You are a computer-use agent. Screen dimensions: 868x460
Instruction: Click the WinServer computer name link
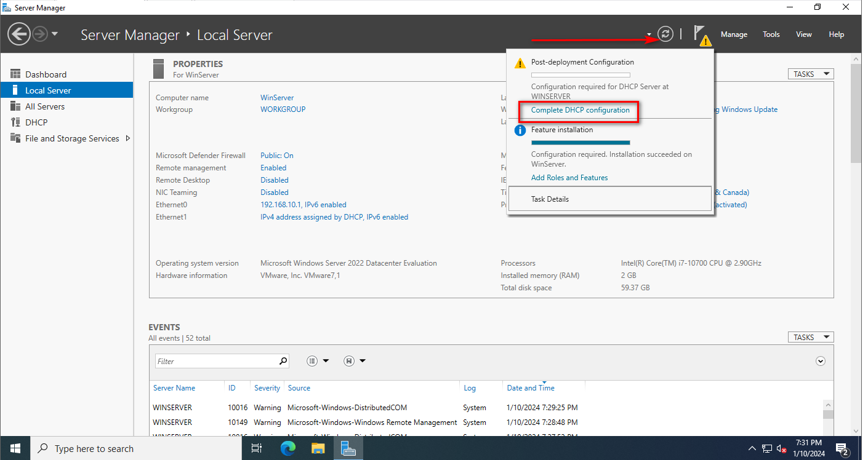[277, 98]
